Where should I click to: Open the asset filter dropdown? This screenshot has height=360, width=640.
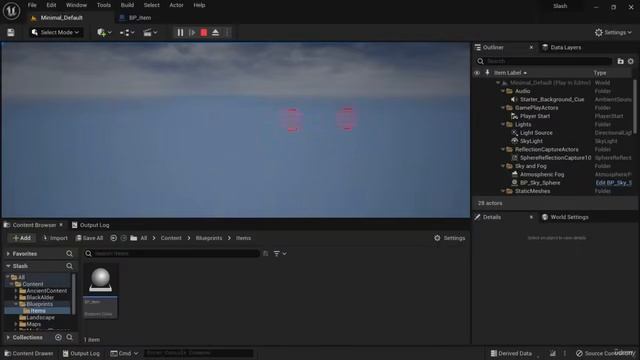(x=280, y=254)
